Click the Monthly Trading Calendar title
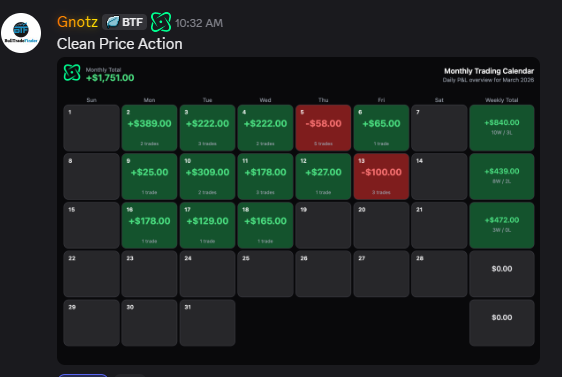The image size is (562, 377). coord(489,71)
